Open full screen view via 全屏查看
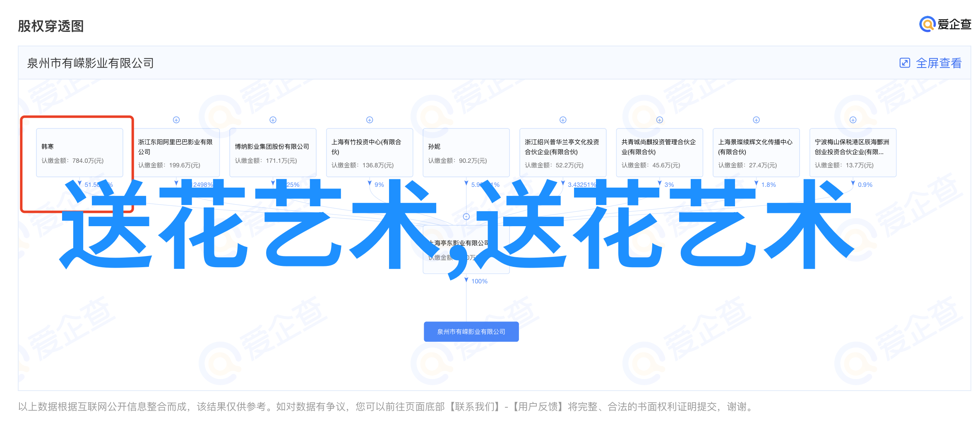This screenshot has width=980, height=425. coord(939,63)
